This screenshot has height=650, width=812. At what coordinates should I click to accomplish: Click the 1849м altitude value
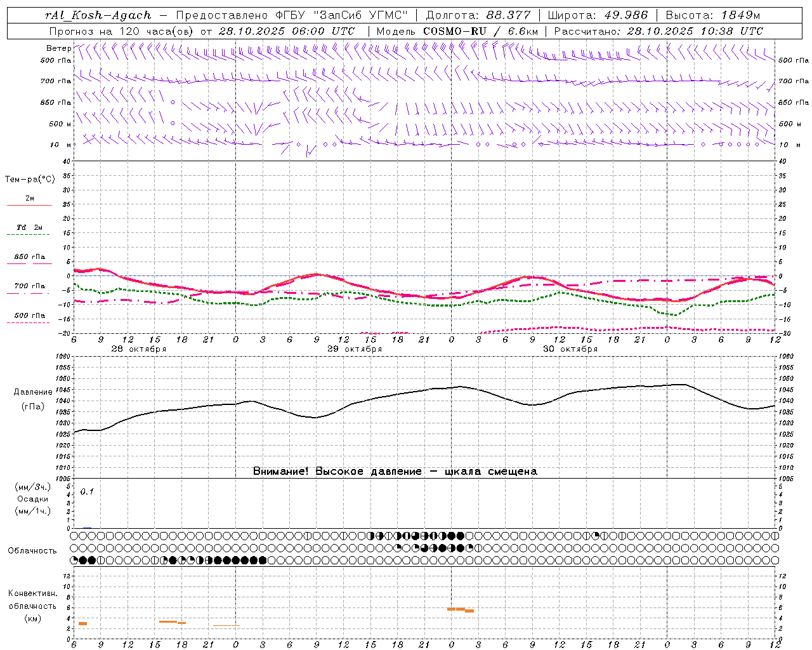click(740, 15)
